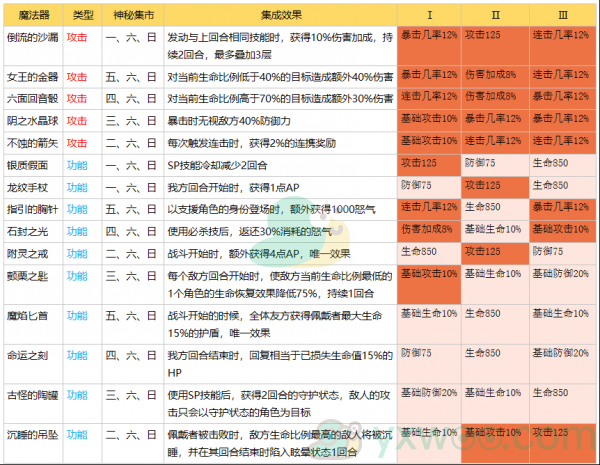
Task: Select the item name '古怪的陶罐'
Action: coord(33,395)
